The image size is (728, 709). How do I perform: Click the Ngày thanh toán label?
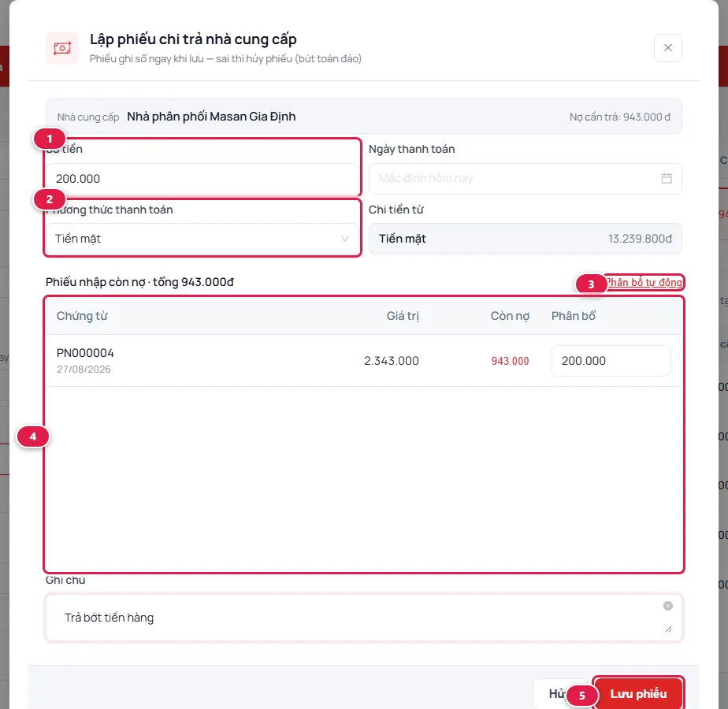tap(412, 149)
